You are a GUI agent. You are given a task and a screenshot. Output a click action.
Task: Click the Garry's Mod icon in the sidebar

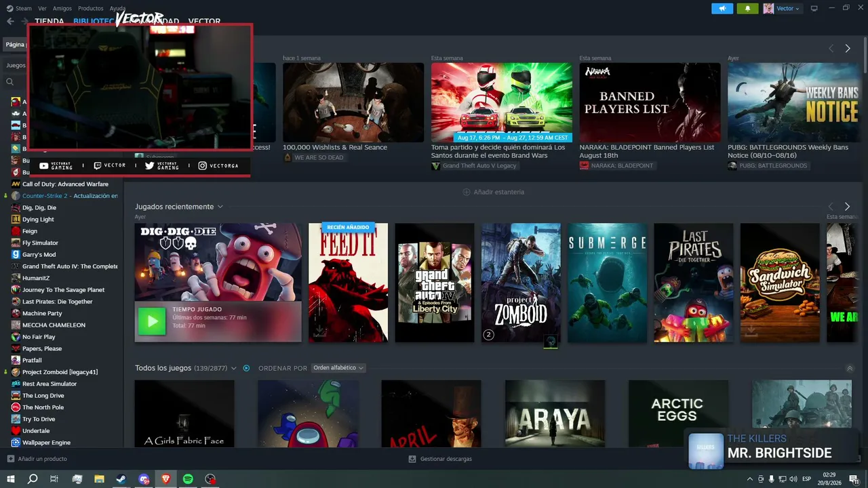(x=16, y=255)
